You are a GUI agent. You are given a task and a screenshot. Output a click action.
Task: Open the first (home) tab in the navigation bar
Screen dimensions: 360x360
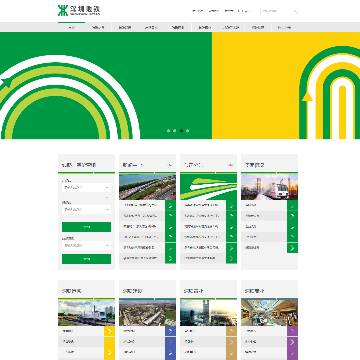pos(71,27)
